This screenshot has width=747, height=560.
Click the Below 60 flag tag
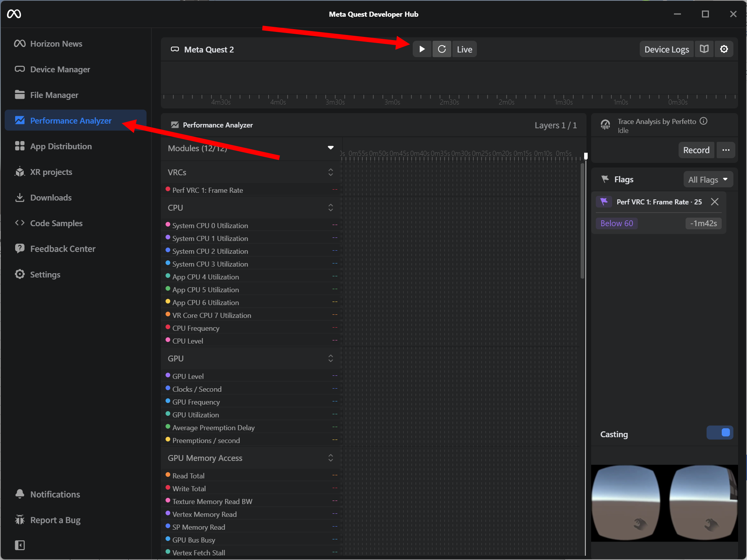pos(617,223)
